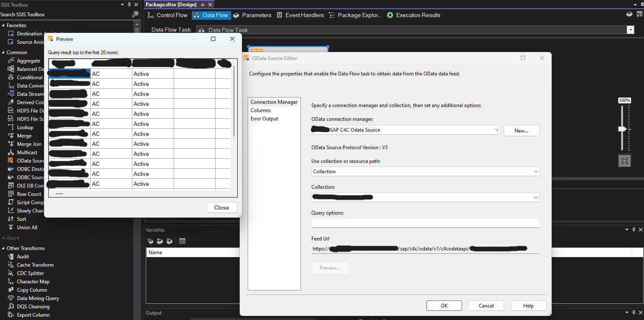Screen dimensions: 644x320
Task: Open the OData connection manager dropdown
Action: click(x=497, y=130)
